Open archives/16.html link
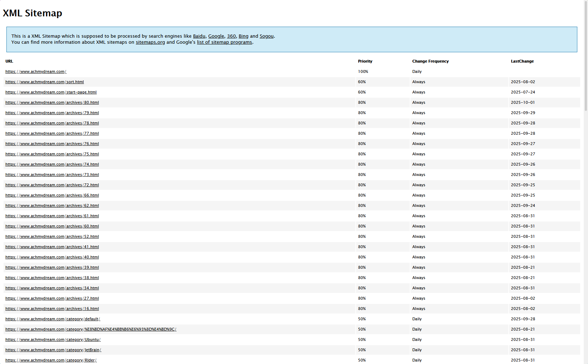The width and height of the screenshot is (588, 364). pos(52,309)
